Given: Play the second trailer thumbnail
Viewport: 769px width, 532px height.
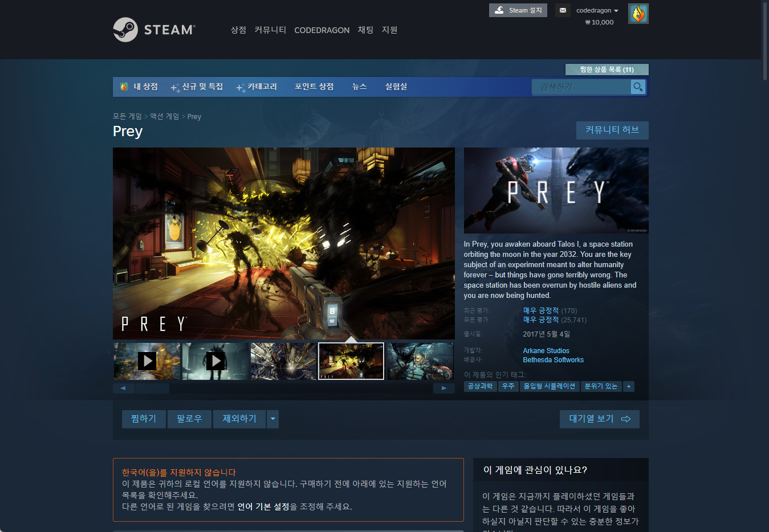Looking at the screenshot, I should (x=215, y=361).
